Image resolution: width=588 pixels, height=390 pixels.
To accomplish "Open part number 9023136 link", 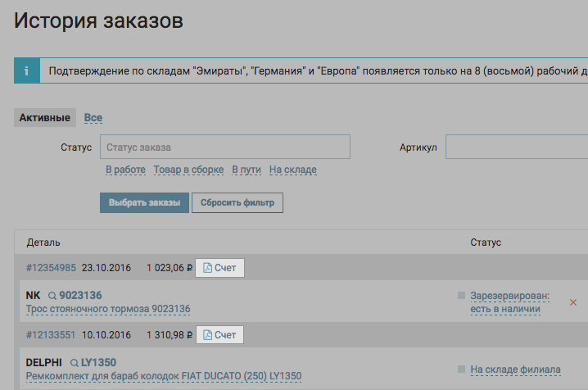I will click(x=80, y=296).
